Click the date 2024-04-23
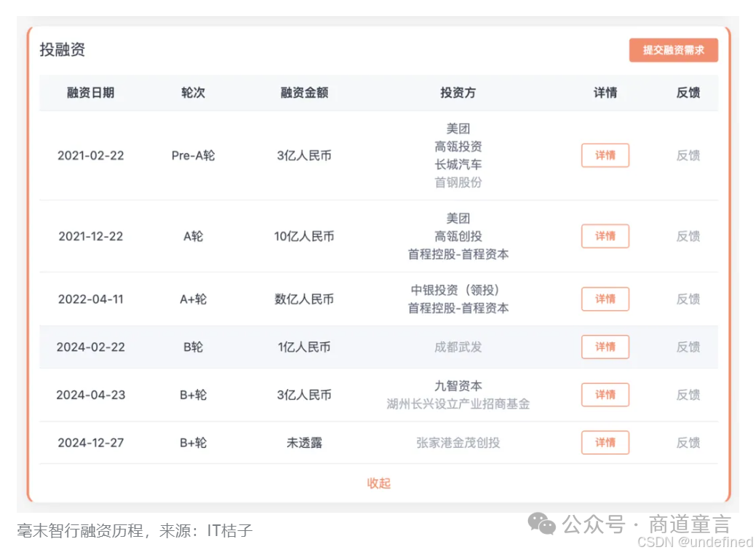 (90, 395)
